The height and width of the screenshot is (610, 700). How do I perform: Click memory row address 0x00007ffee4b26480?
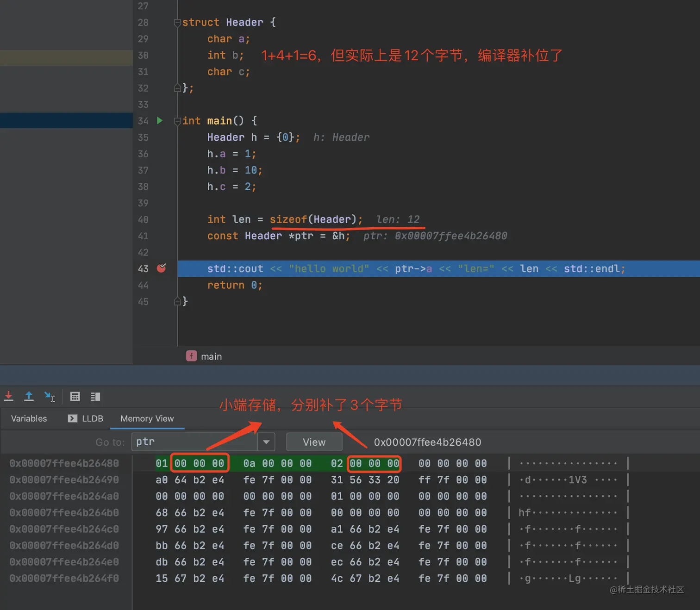click(64, 463)
